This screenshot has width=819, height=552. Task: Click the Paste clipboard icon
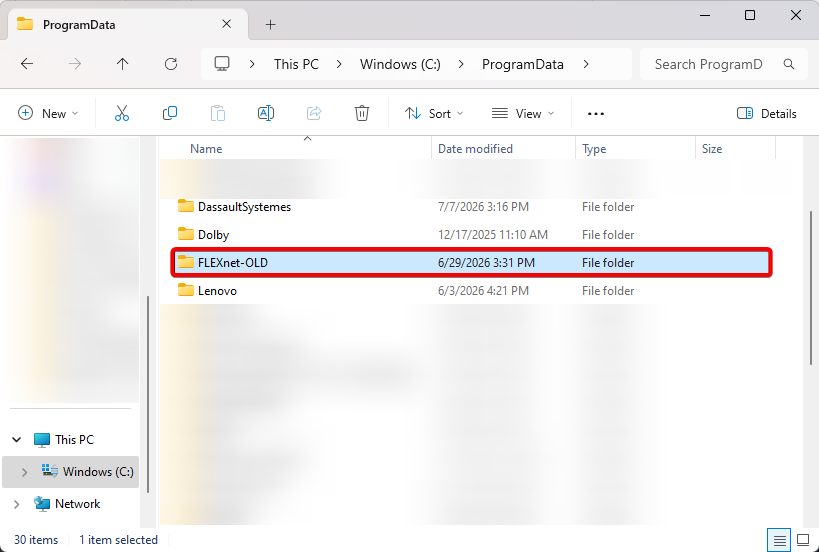coord(218,113)
